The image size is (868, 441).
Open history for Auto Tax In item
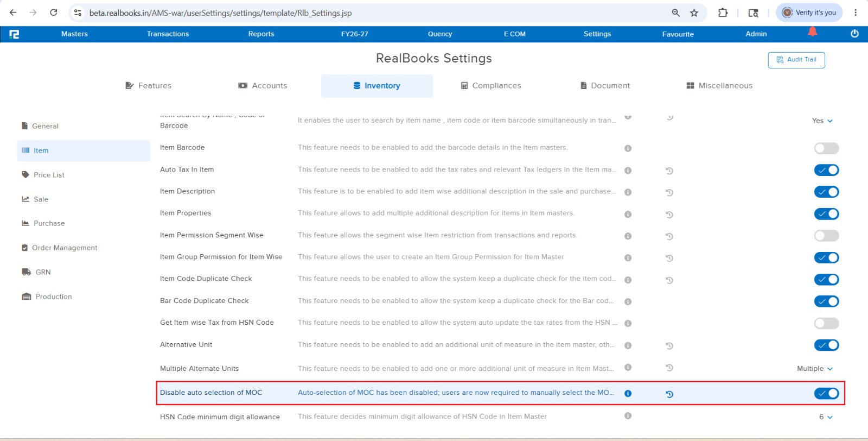click(x=669, y=171)
